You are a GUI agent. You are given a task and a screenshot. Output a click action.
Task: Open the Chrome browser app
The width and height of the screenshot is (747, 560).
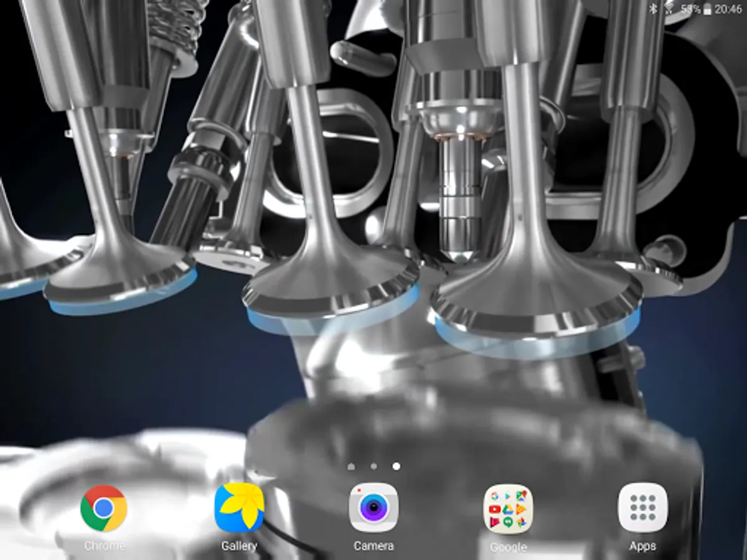coord(103,508)
